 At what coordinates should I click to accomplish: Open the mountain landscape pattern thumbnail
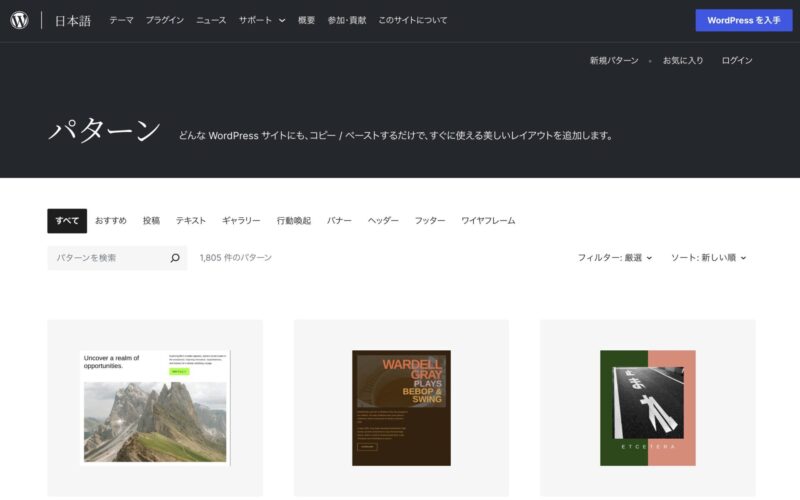[x=155, y=407]
